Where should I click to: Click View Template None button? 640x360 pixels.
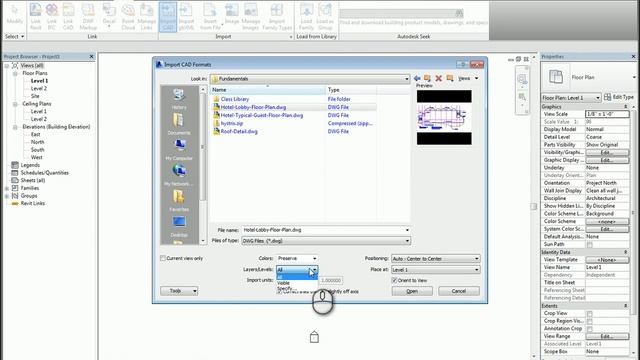click(x=607, y=260)
